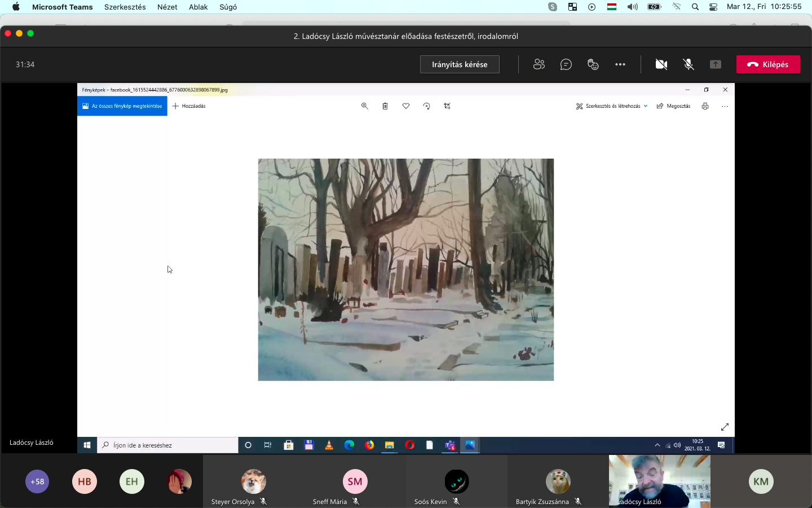Click the Task View taskbar icon

268,445
